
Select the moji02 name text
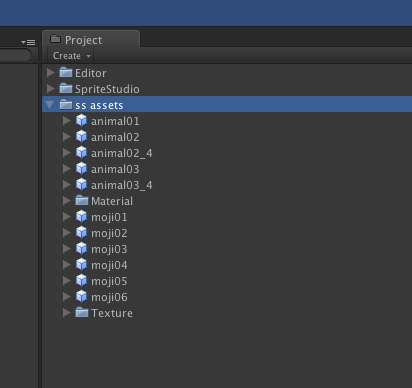click(109, 233)
